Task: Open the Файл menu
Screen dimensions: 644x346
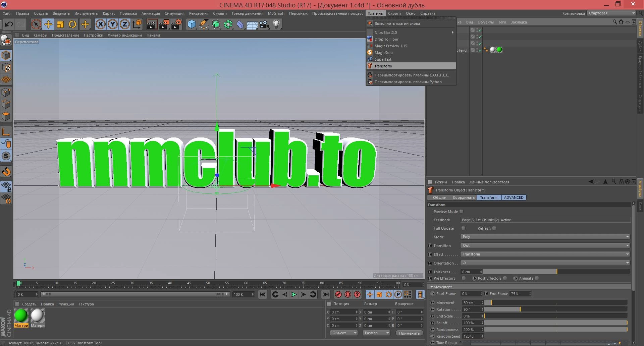Action: (7, 13)
